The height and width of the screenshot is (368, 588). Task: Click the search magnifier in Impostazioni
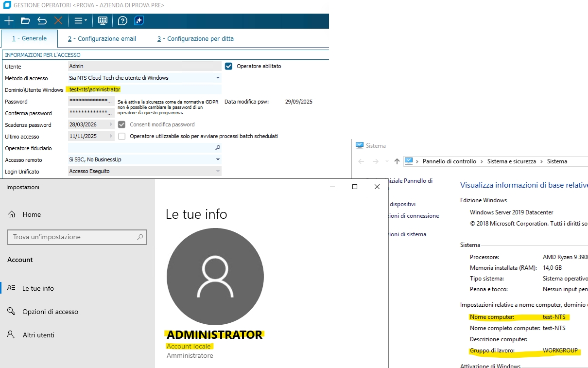click(x=140, y=237)
